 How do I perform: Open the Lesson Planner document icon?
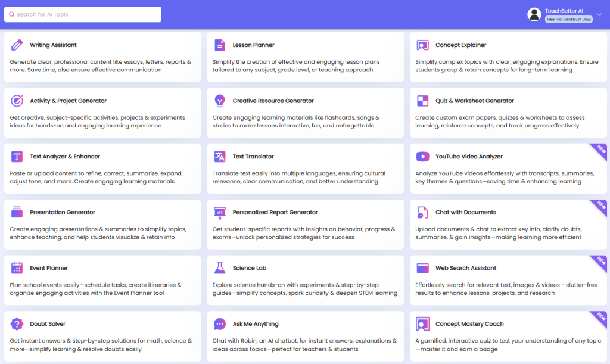click(x=220, y=45)
